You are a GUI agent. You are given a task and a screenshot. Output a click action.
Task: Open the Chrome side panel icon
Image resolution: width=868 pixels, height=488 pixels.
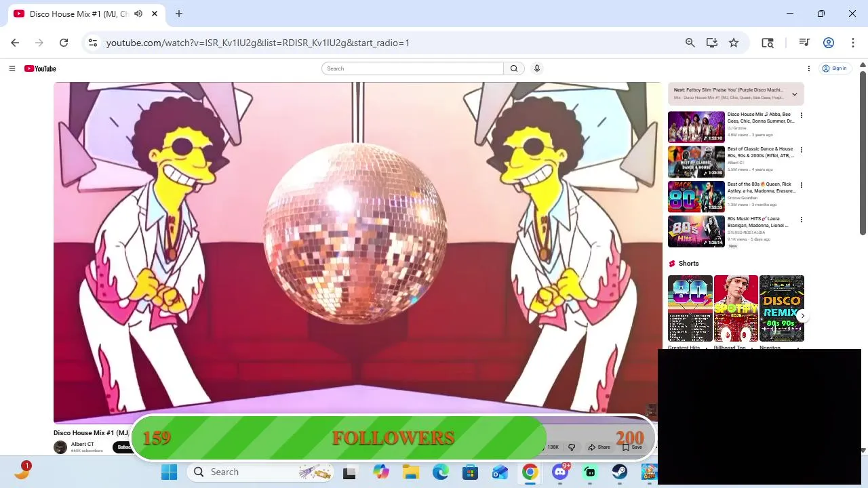768,43
